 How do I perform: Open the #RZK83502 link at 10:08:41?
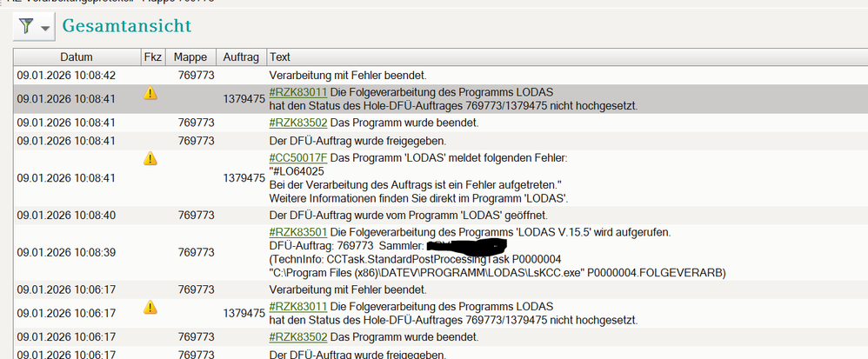pos(298,123)
